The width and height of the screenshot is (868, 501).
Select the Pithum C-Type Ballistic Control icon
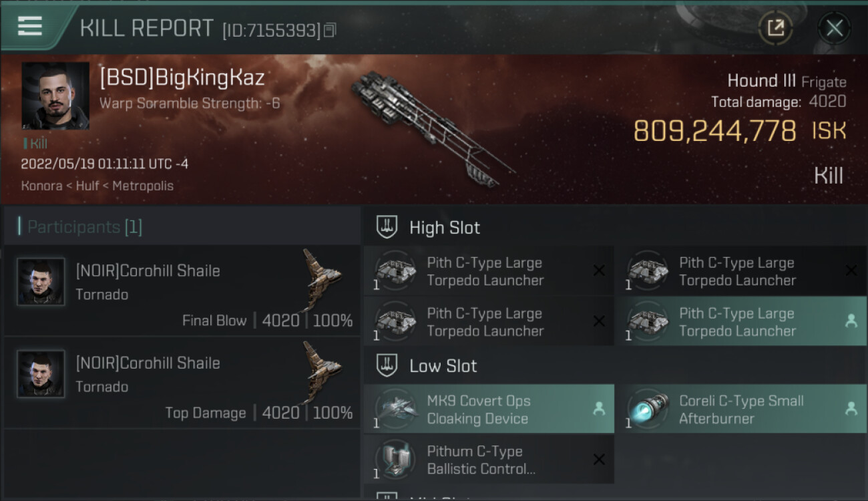click(x=396, y=459)
